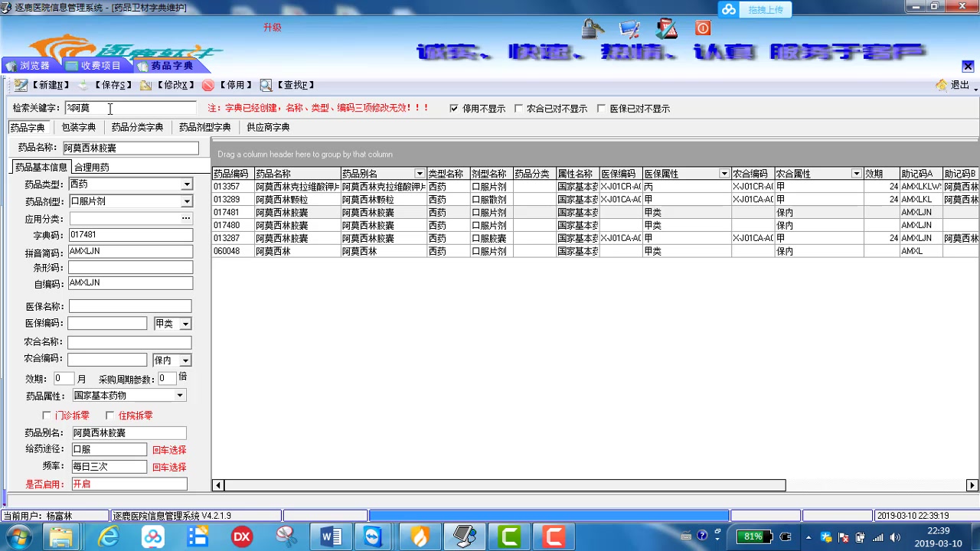
Task: Open File Explorer from taskbar
Action: (60, 536)
